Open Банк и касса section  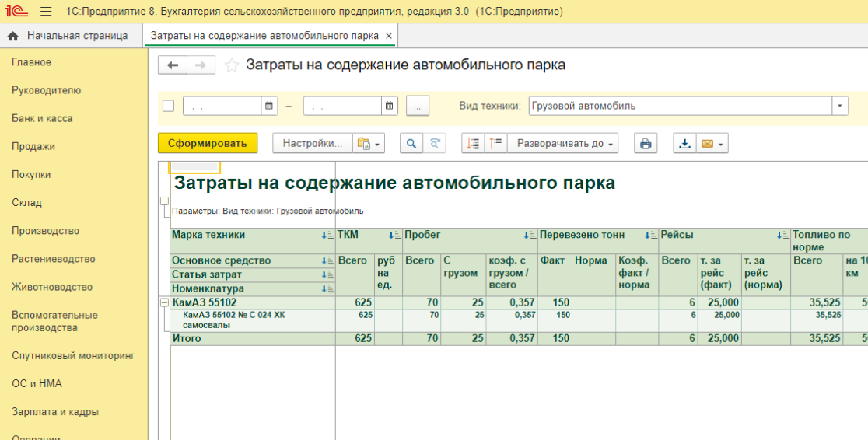click(42, 118)
